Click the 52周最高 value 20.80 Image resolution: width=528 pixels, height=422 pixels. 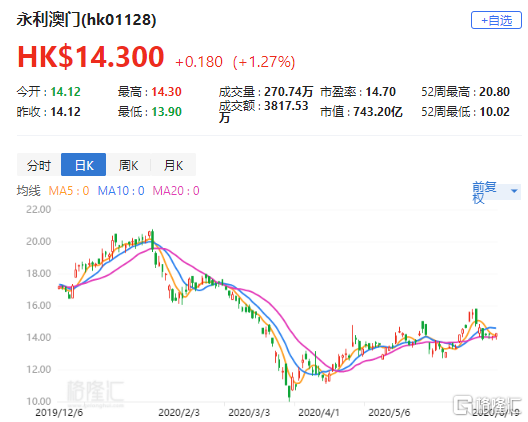click(494, 92)
